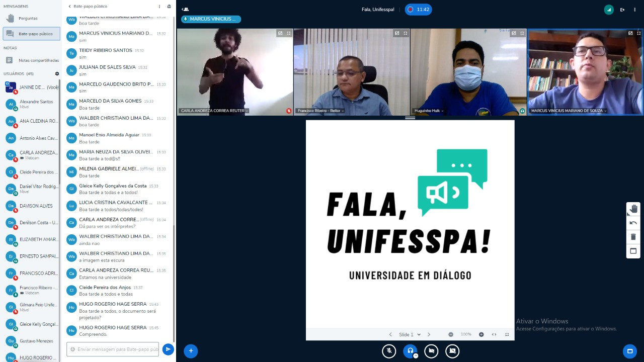Open the Actions plus button
Viewport: 644px width, 362px height.
click(x=191, y=351)
